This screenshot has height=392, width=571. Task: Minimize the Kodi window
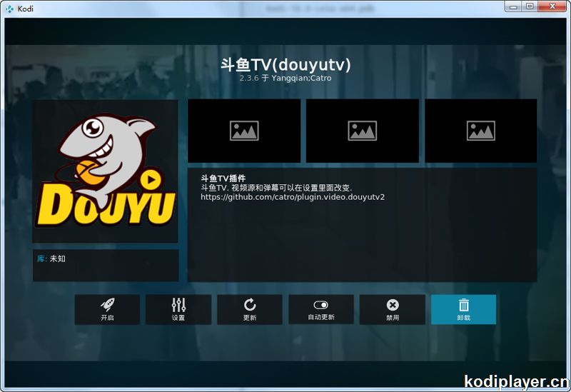tap(514, 6)
